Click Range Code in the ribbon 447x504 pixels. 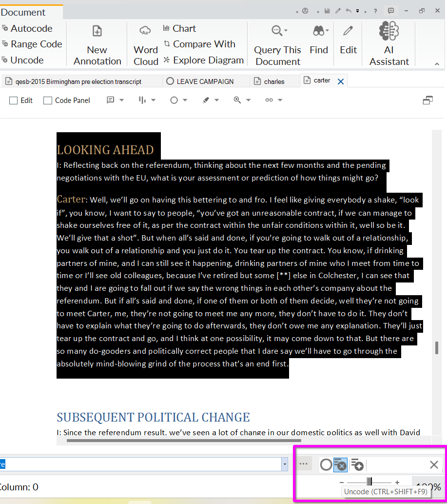[x=31, y=44]
